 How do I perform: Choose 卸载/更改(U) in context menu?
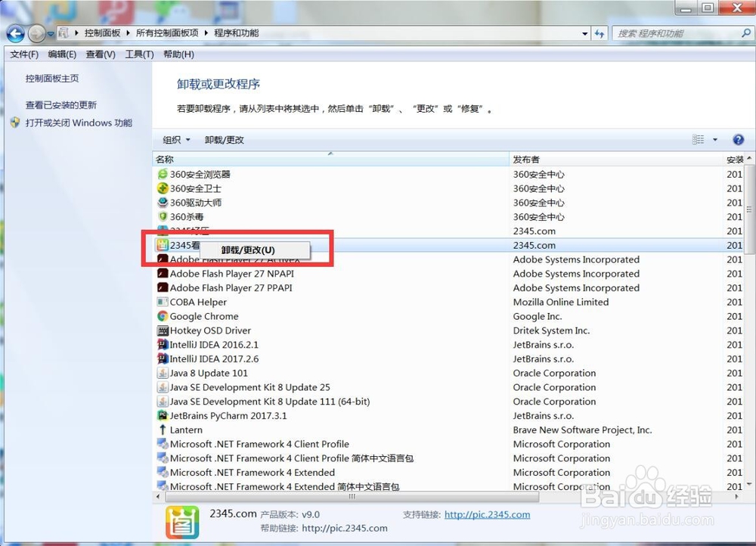(255, 250)
